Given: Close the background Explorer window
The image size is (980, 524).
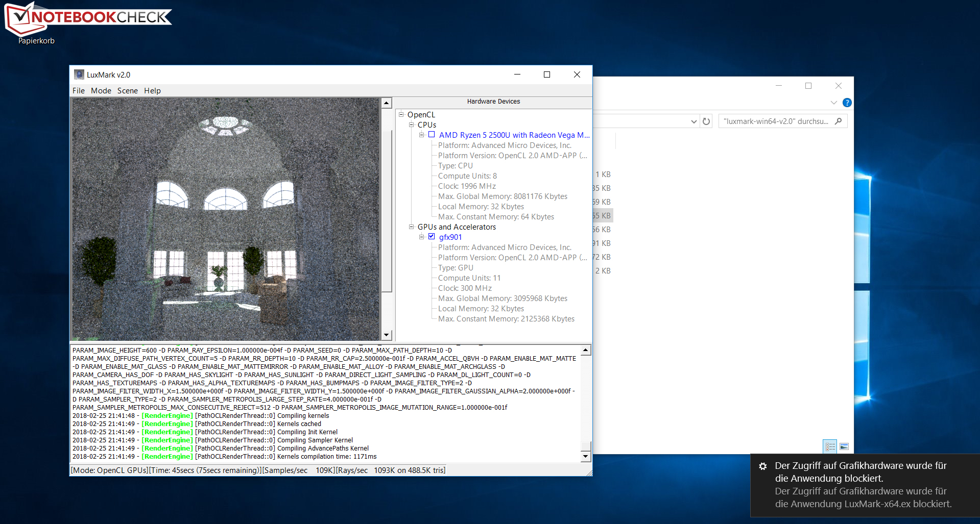Looking at the screenshot, I should pyautogui.click(x=839, y=86).
